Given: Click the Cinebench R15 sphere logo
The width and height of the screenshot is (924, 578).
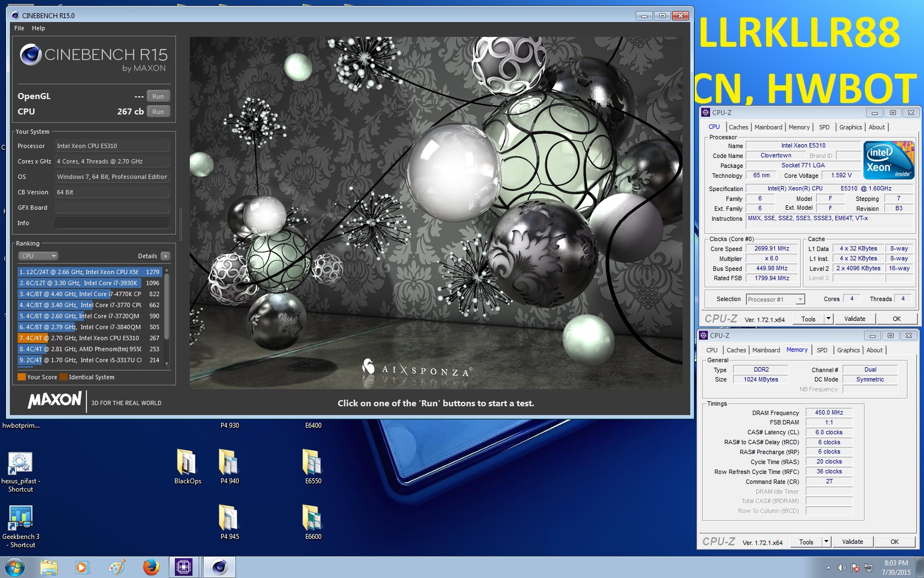Looking at the screenshot, I should tap(31, 55).
